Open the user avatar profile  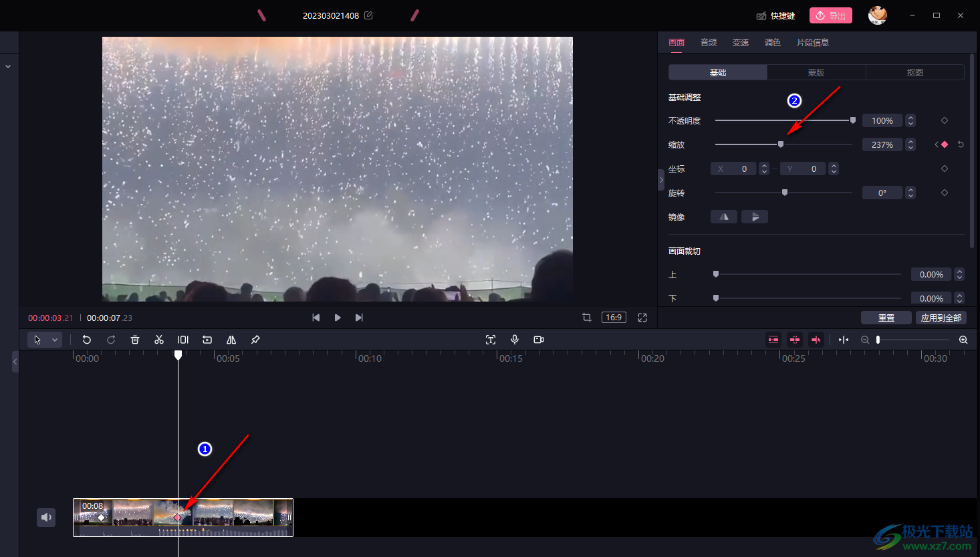tap(878, 15)
